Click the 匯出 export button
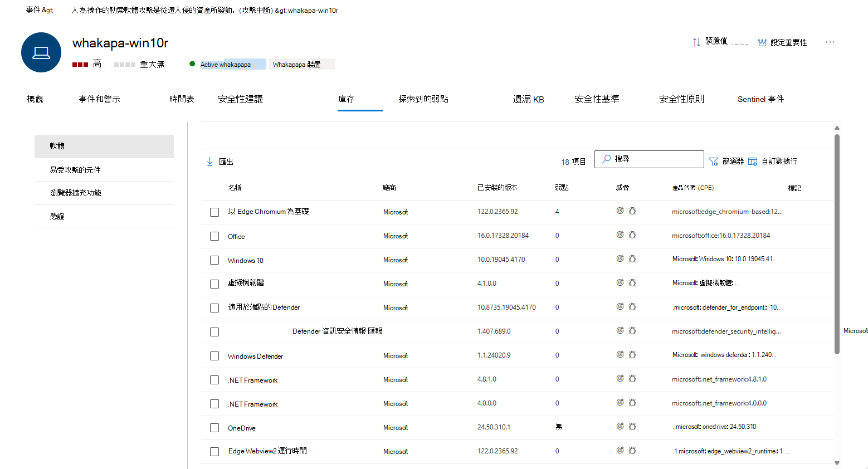Screen dimensions: 868x469 click(x=220, y=162)
